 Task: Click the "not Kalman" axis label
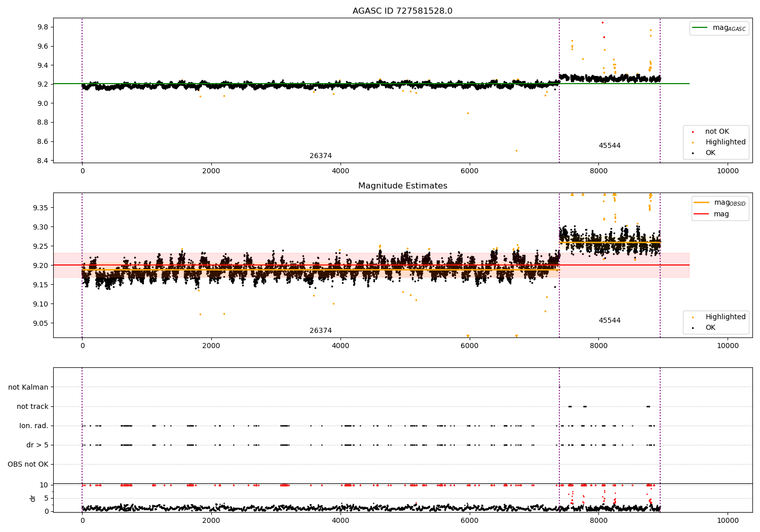(x=28, y=388)
